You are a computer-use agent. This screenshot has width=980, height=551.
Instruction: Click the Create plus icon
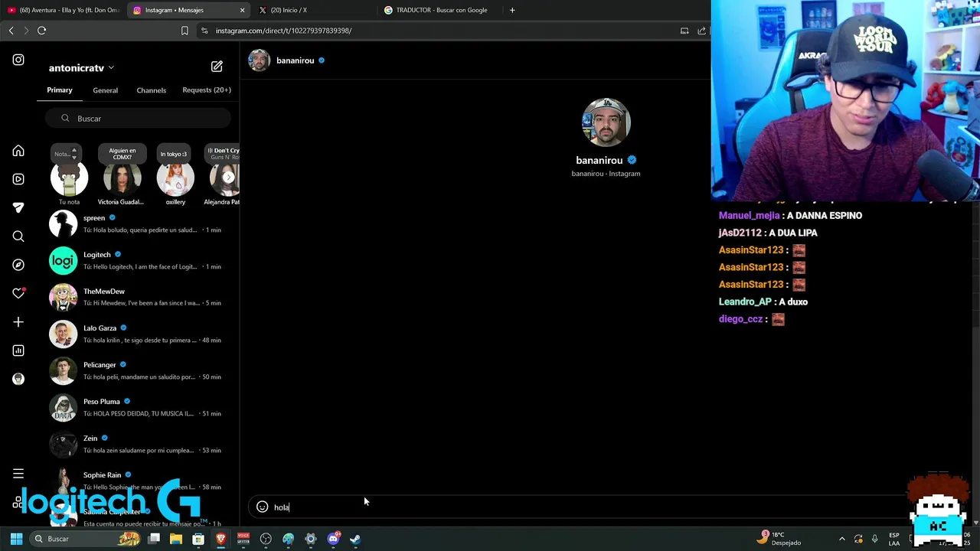(x=18, y=322)
